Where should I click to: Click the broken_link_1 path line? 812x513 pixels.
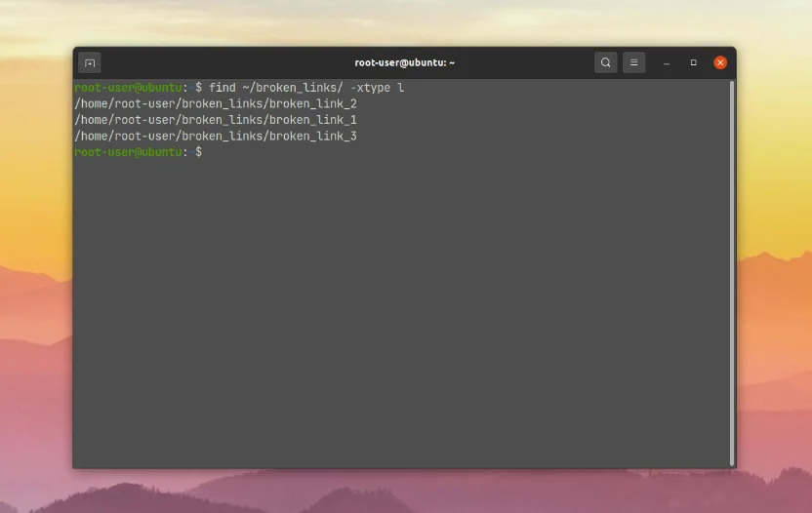coord(216,120)
